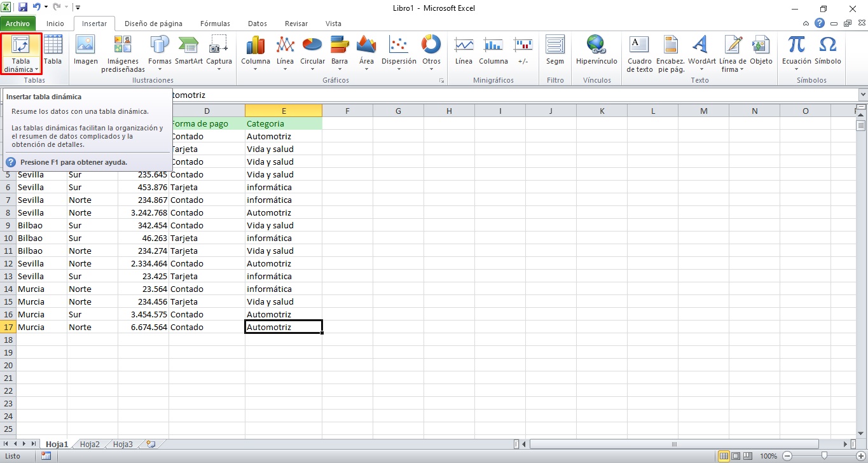Save the workbook from quick access toolbar
Viewport: 868px width, 463px height.
(x=23, y=8)
